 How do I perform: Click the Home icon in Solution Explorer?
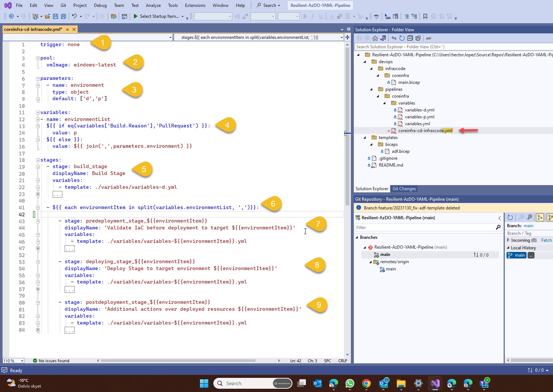coord(375,38)
